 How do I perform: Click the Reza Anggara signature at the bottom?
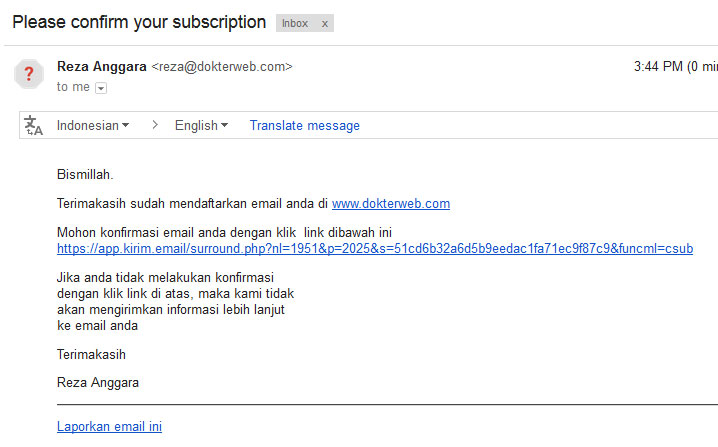coord(98,383)
